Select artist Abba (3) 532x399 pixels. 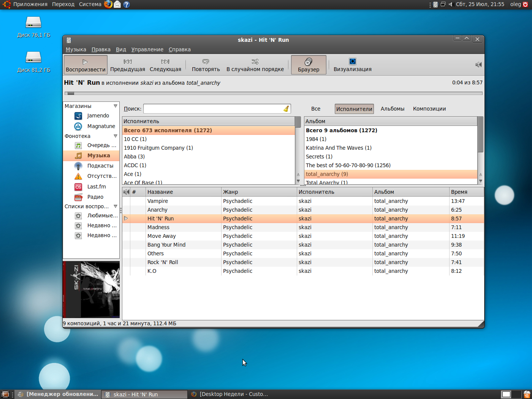click(209, 157)
